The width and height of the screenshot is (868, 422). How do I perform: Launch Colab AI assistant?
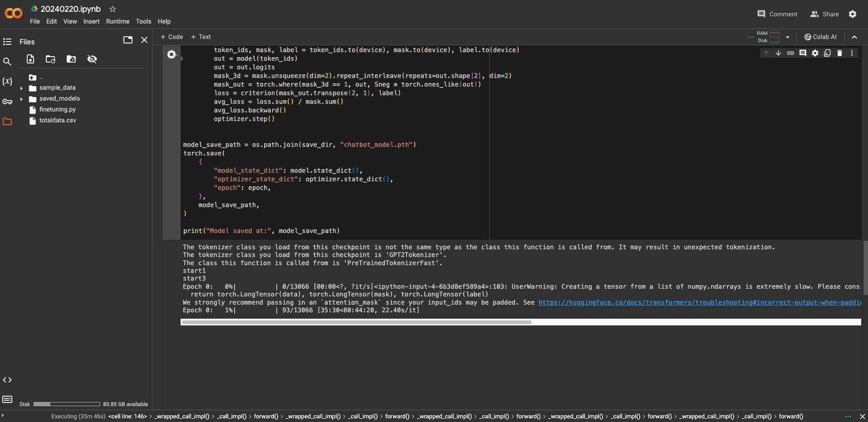[x=820, y=37]
